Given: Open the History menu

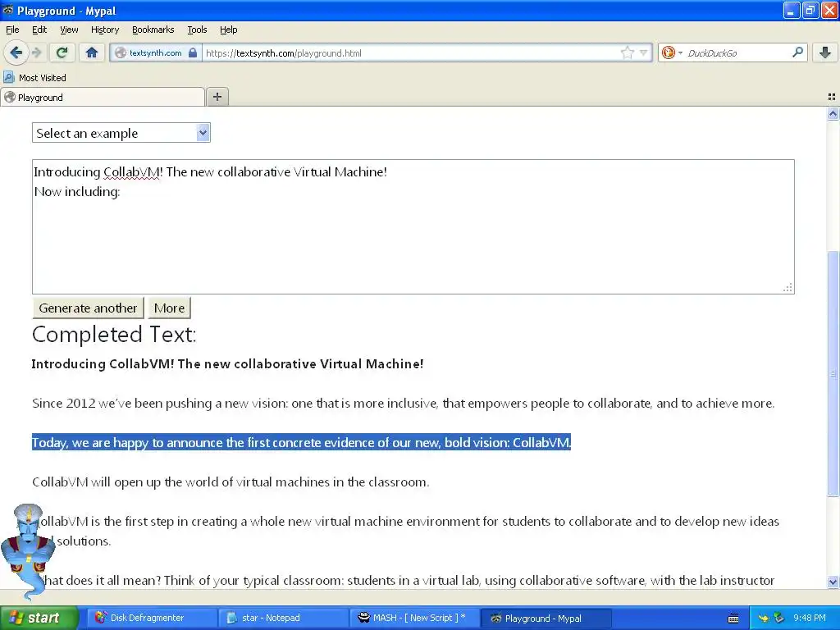Looking at the screenshot, I should tap(105, 30).
